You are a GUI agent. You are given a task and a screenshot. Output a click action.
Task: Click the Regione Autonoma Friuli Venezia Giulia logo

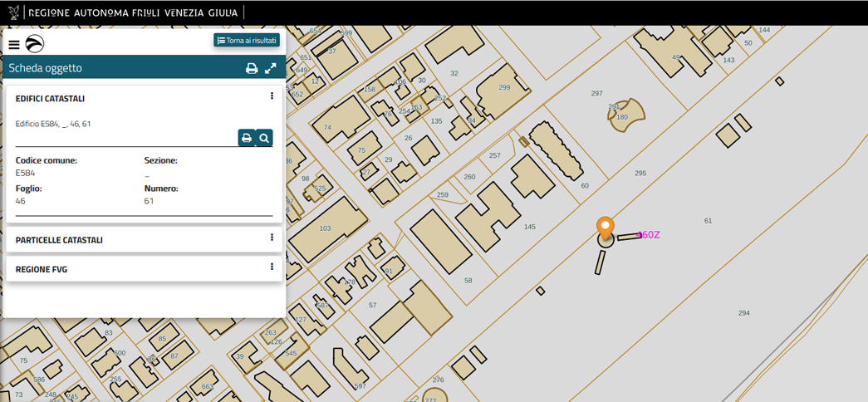pyautogui.click(x=133, y=13)
